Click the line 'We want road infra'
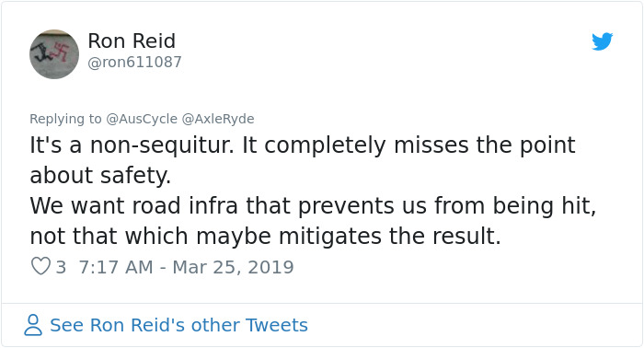Screen dimensions: 644x348 313,206
